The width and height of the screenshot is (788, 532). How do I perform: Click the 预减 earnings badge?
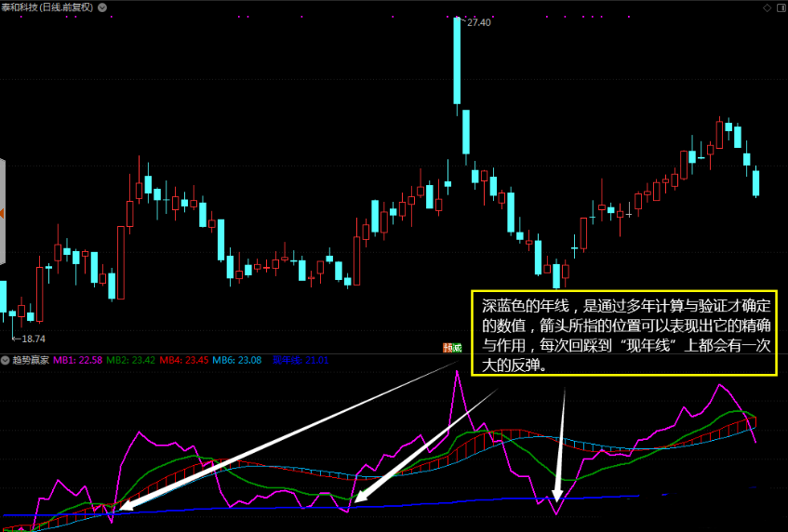(x=452, y=348)
